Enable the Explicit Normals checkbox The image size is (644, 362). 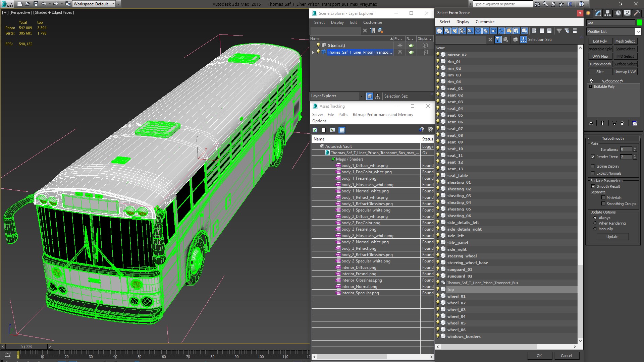(593, 173)
